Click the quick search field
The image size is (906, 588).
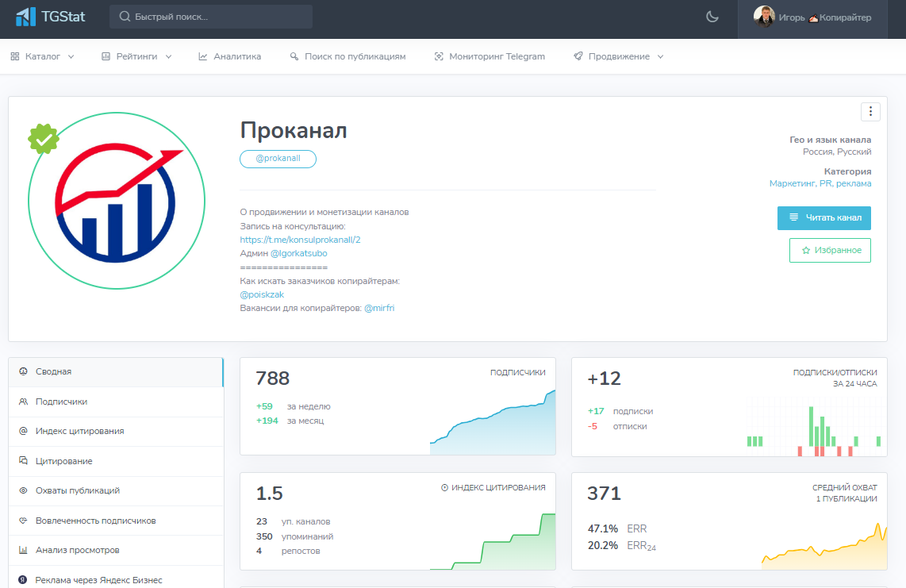point(211,17)
